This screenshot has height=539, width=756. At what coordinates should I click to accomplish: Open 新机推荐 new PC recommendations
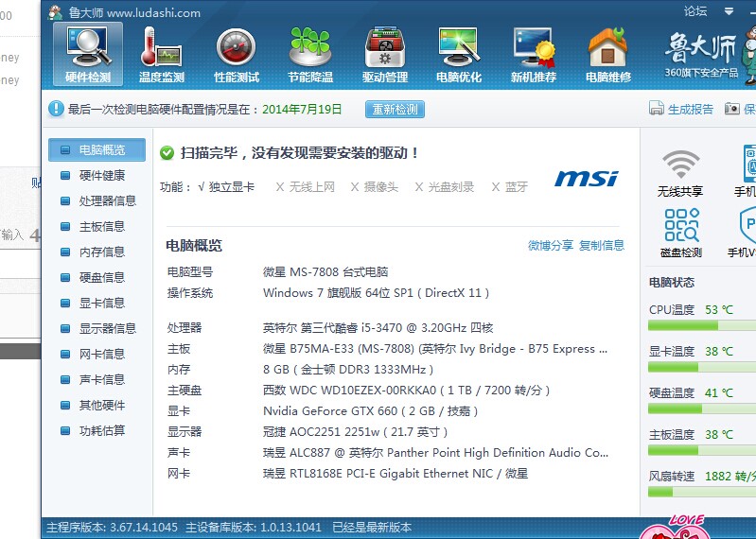tap(534, 55)
